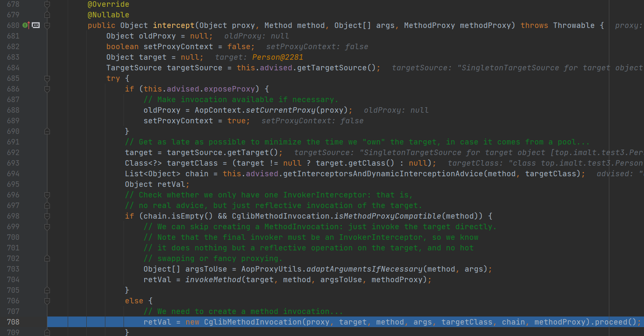
Task: Fold the else block at line 706
Action: [x=47, y=301]
